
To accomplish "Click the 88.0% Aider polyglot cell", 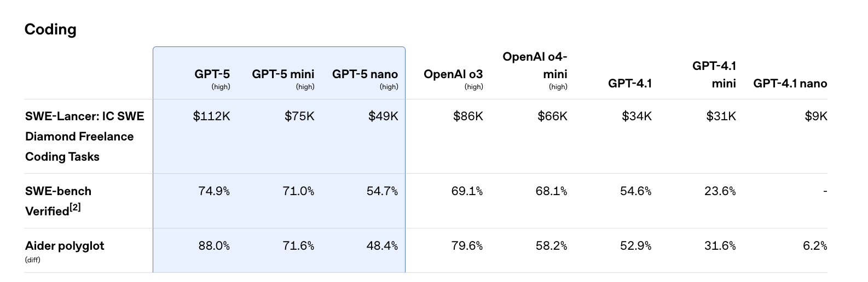I will pos(214,246).
